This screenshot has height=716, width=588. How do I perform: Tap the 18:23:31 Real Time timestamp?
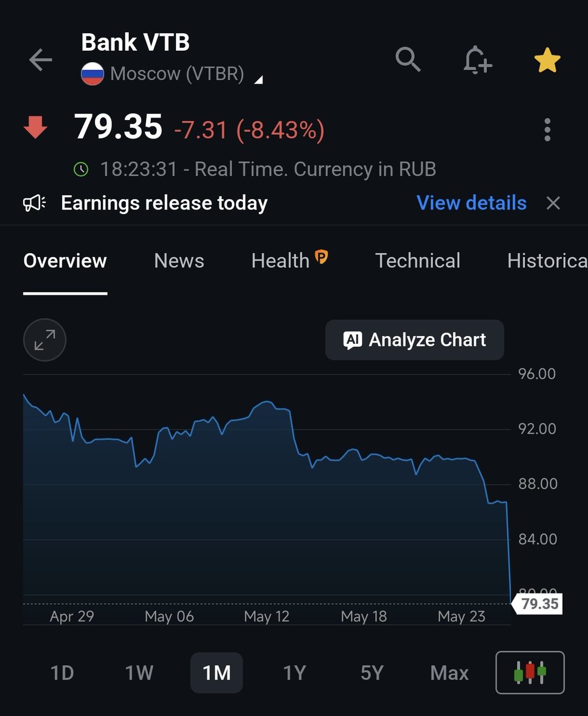tap(268, 169)
